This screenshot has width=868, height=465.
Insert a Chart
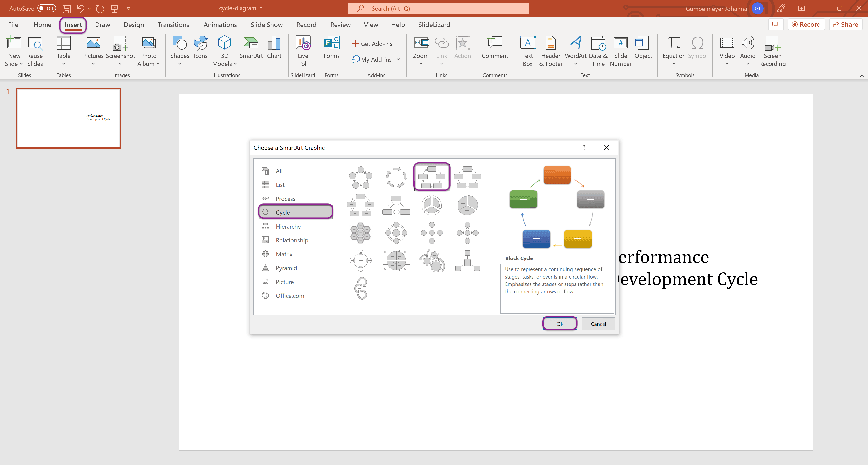pyautogui.click(x=274, y=51)
